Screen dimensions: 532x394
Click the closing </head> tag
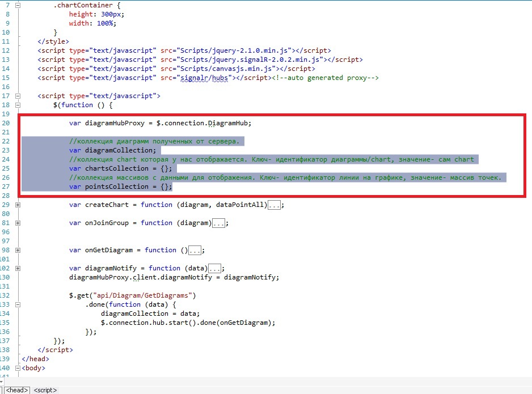coord(35,359)
